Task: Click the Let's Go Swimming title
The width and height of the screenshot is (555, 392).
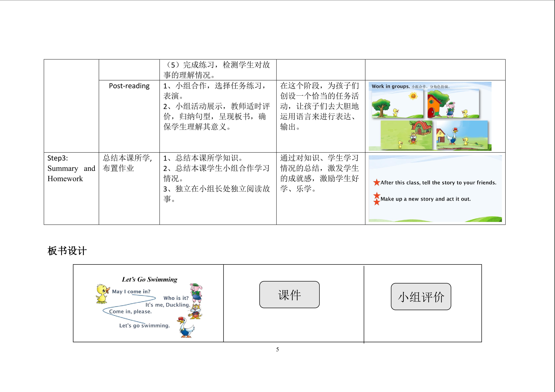Action: tap(149, 280)
